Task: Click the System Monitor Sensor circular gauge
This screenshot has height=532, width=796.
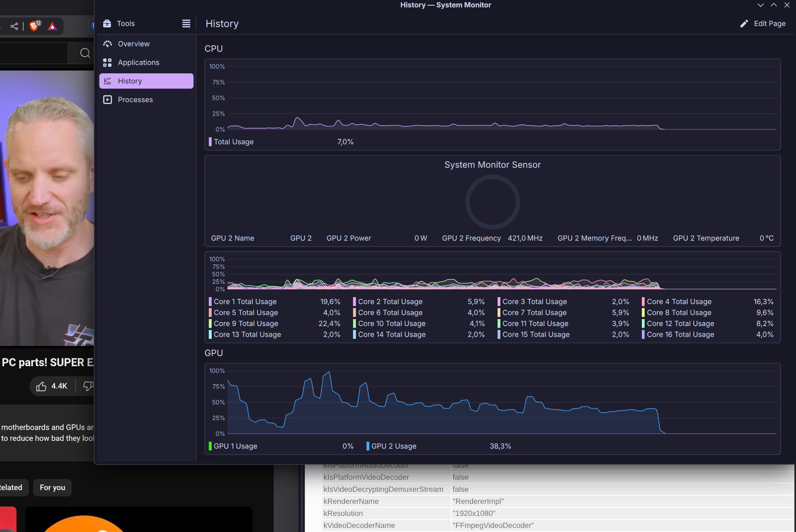Action: coord(492,202)
